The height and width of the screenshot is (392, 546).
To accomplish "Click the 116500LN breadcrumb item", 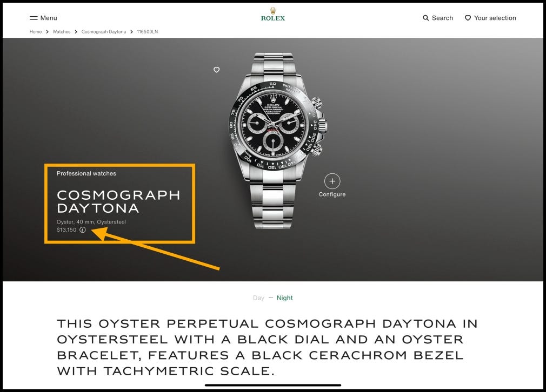I will pyautogui.click(x=147, y=32).
